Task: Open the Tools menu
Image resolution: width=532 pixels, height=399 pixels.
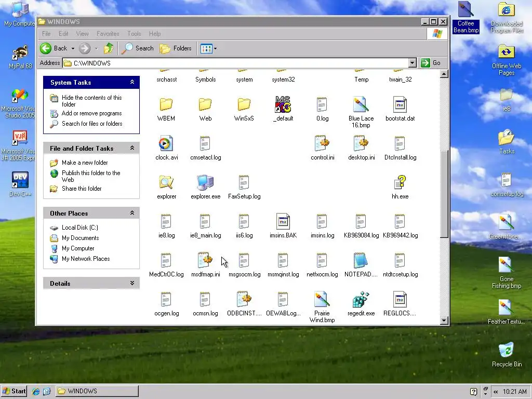Action: (x=134, y=34)
